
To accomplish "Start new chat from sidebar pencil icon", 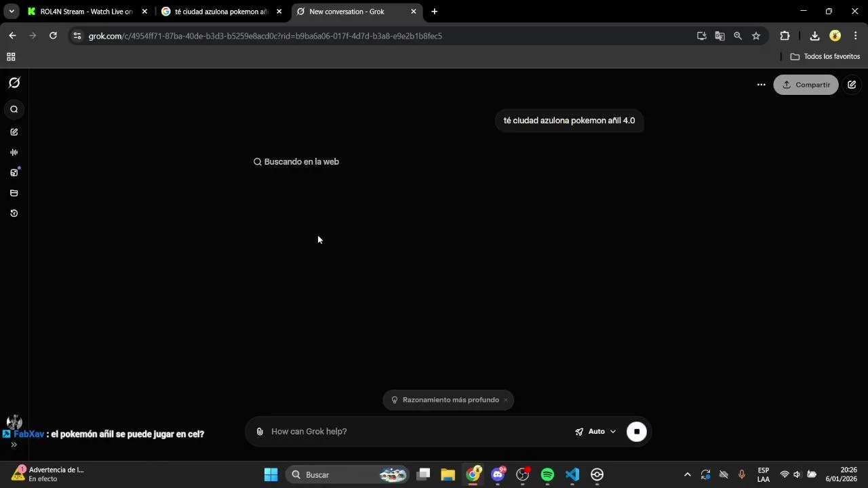I will coord(14,132).
